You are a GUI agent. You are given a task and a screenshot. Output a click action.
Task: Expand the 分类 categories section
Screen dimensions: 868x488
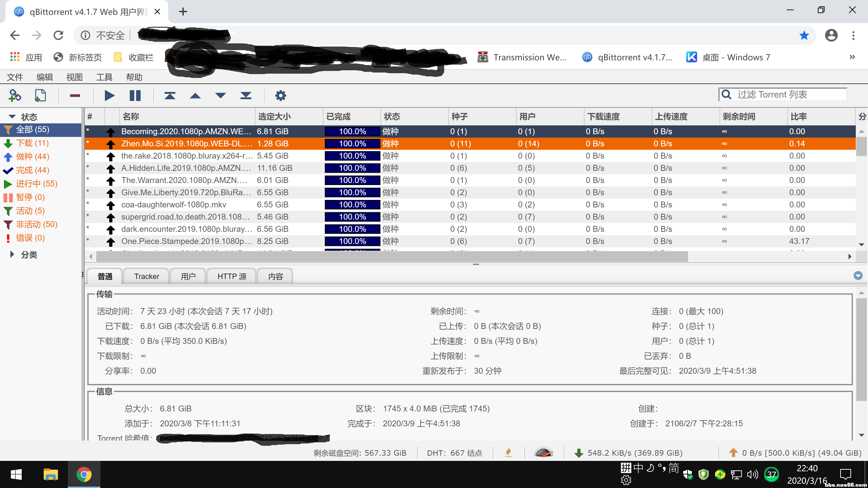12,254
